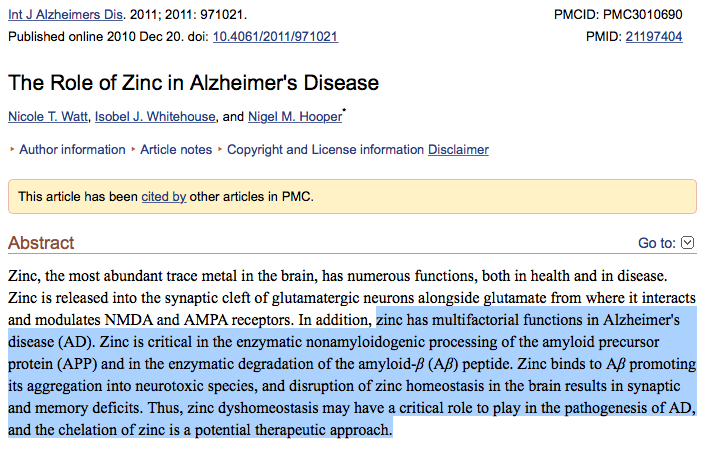
Task: Open the DOI link 10.4061/2011/971021
Action: click(275, 37)
